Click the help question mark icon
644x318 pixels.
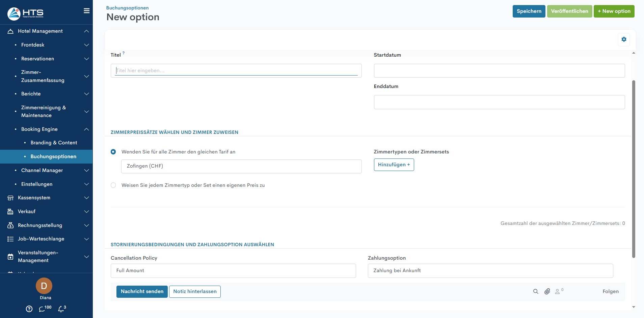pyautogui.click(x=29, y=309)
